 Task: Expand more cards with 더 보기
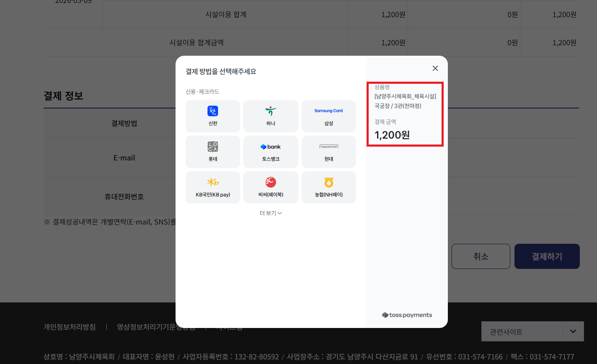tap(271, 213)
